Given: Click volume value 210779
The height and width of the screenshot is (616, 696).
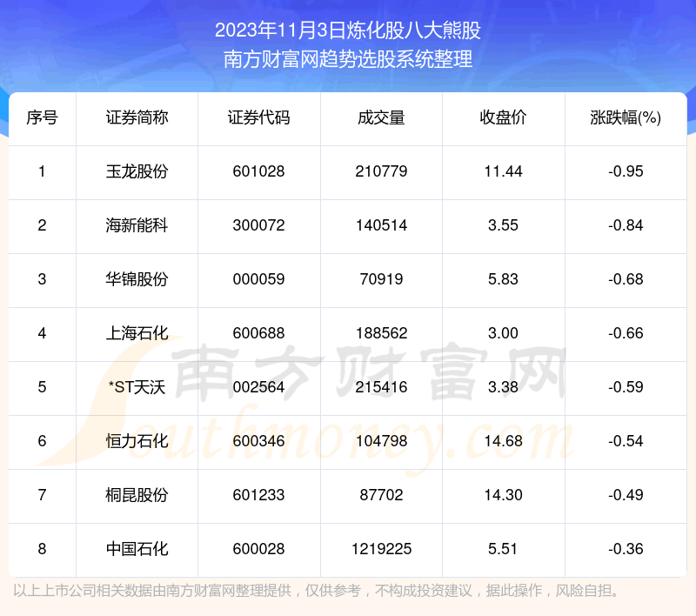Looking at the screenshot, I should point(381,171).
